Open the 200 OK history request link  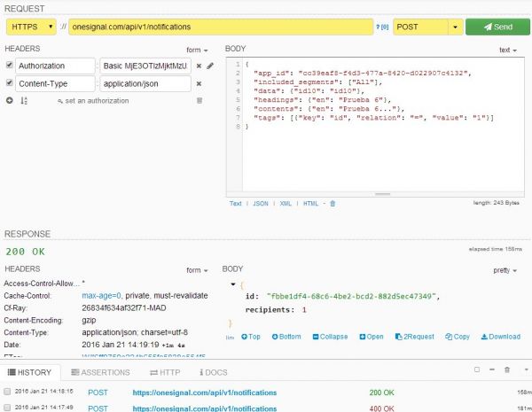205,393
